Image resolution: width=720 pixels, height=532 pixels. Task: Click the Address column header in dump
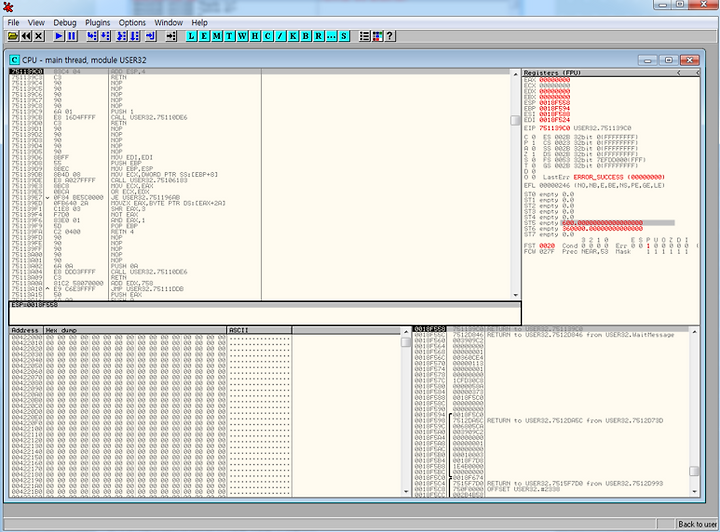(x=26, y=330)
